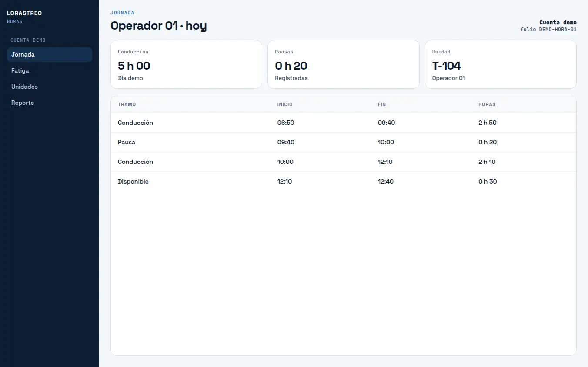
Task: Click the Pausa row's 10:00 end time
Action: coord(386,143)
